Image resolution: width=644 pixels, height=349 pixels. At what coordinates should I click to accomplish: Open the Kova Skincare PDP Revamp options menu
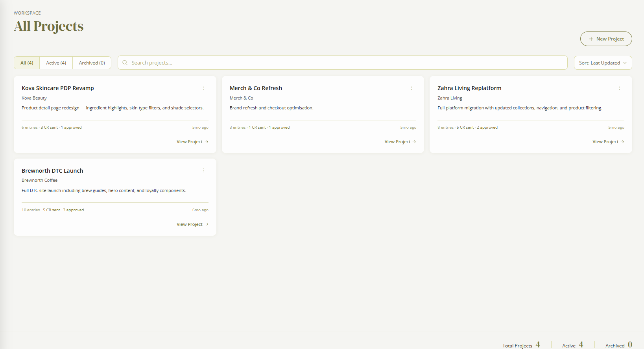pyautogui.click(x=204, y=88)
